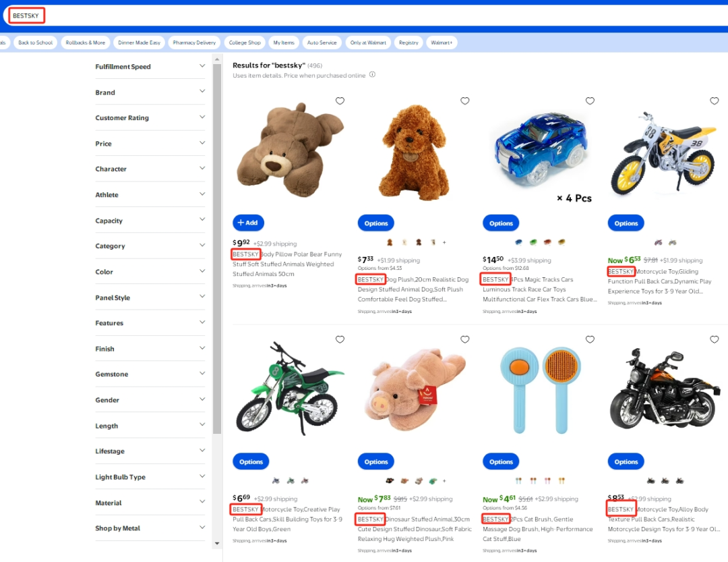The image size is (728, 562).
Task: View options for green motorcycle toy
Action: tap(251, 461)
